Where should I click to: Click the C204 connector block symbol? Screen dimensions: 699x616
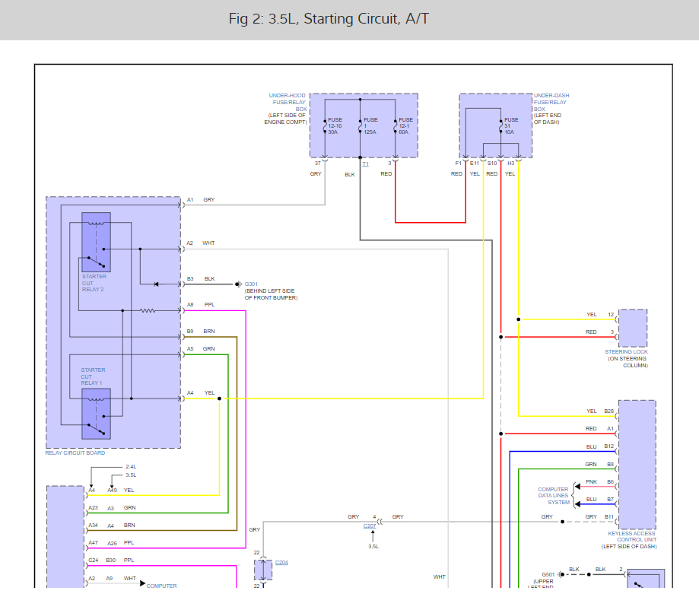(x=263, y=570)
